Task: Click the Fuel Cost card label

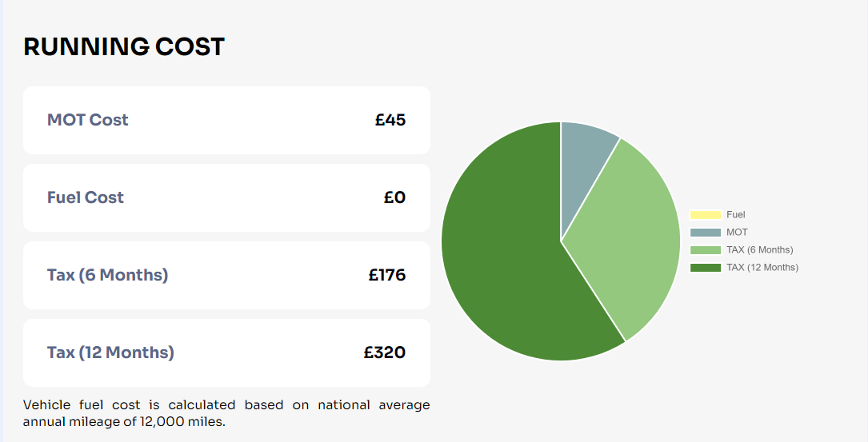Action: point(86,197)
